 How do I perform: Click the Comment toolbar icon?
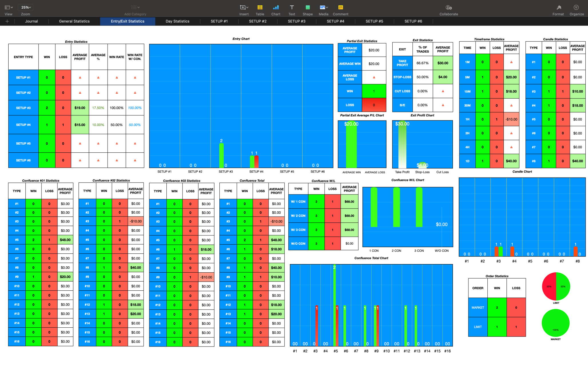point(340,7)
